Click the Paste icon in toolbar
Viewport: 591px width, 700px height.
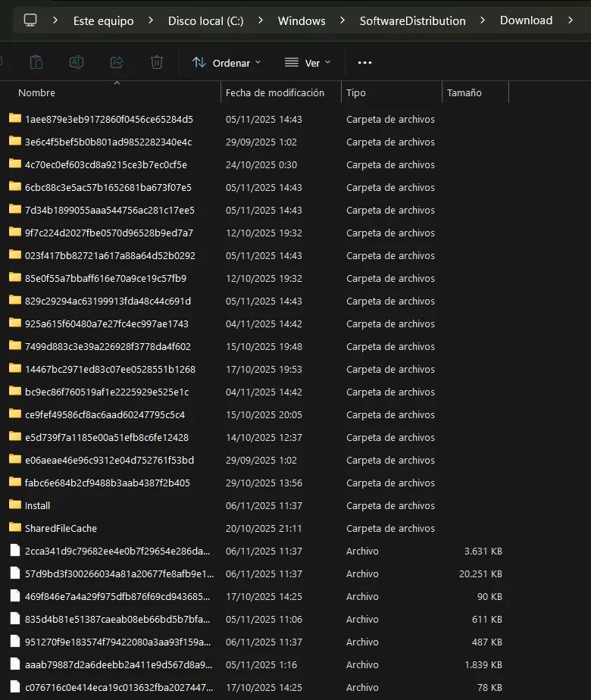(36, 62)
